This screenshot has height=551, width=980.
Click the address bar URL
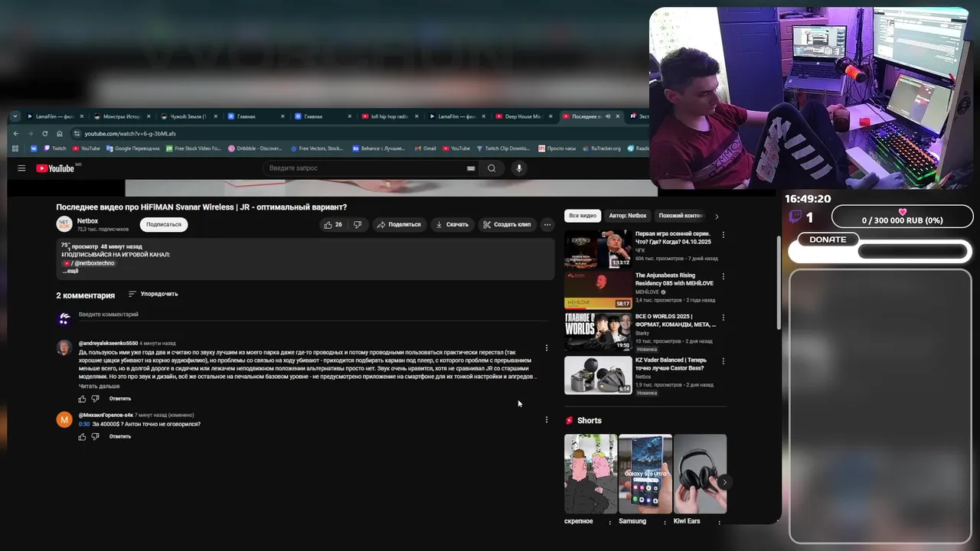pos(130,133)
